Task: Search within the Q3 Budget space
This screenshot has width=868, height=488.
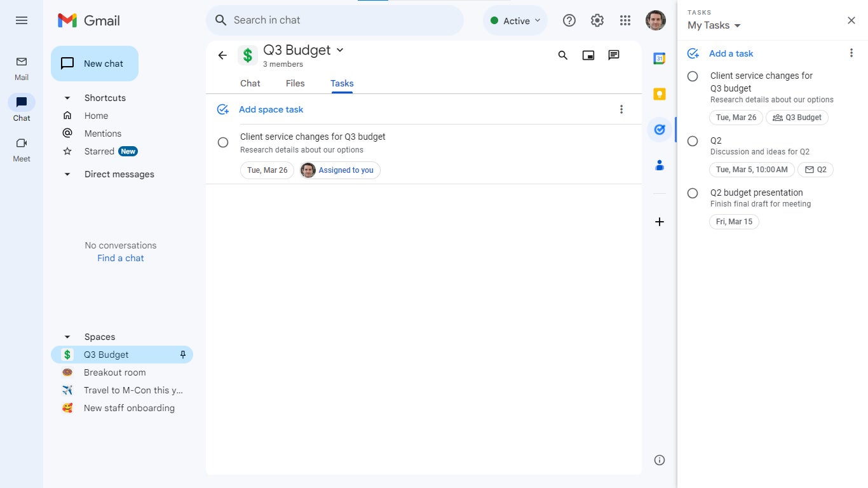Action: point(563,55)
